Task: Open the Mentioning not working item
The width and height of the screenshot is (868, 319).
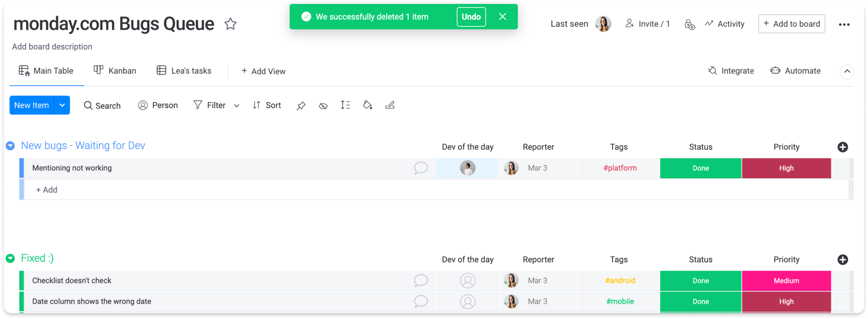Action: pos(72,168)
